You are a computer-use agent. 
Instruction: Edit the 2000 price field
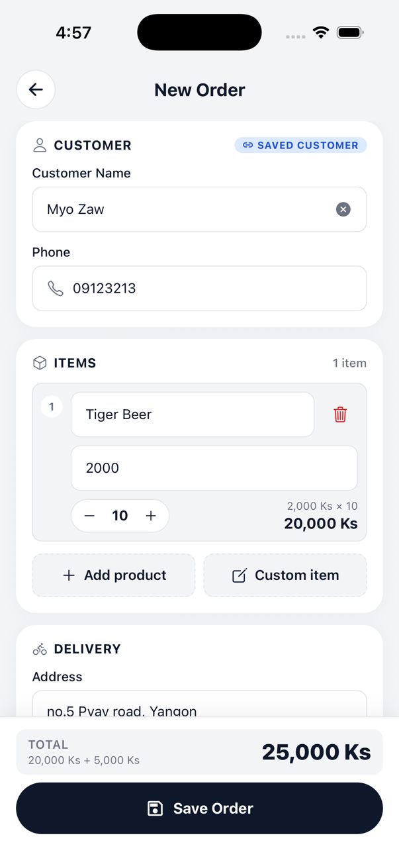click(213, 467)
